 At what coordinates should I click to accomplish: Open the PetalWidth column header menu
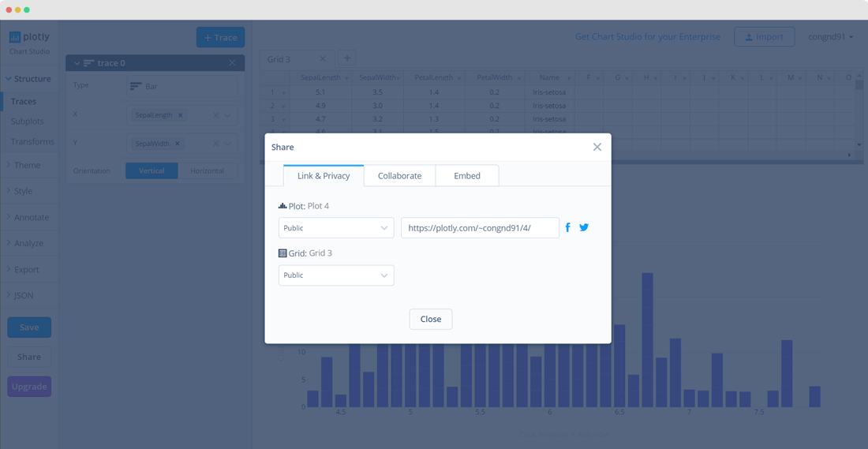[x=518, y=78]
